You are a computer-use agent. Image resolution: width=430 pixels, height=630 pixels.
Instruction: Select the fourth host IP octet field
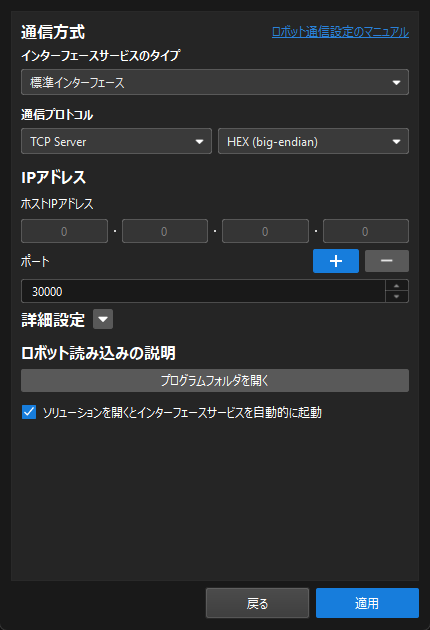point(366,231)
